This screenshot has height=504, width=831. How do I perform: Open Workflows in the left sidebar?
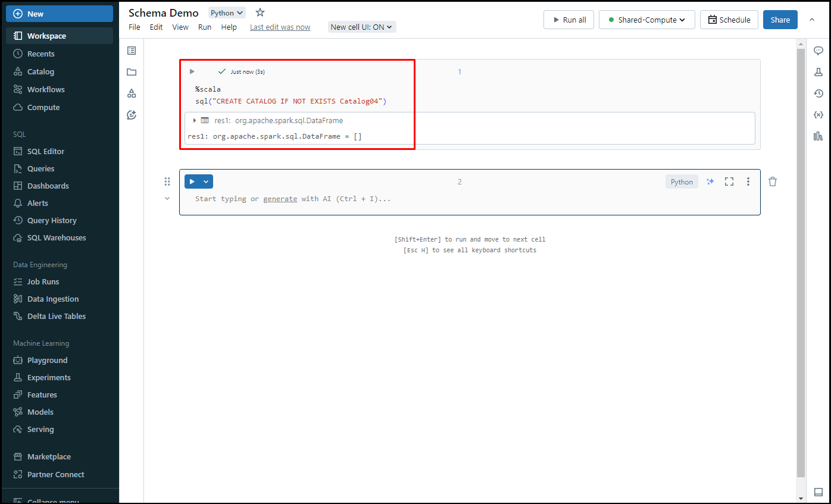click(x=60, y=89)
